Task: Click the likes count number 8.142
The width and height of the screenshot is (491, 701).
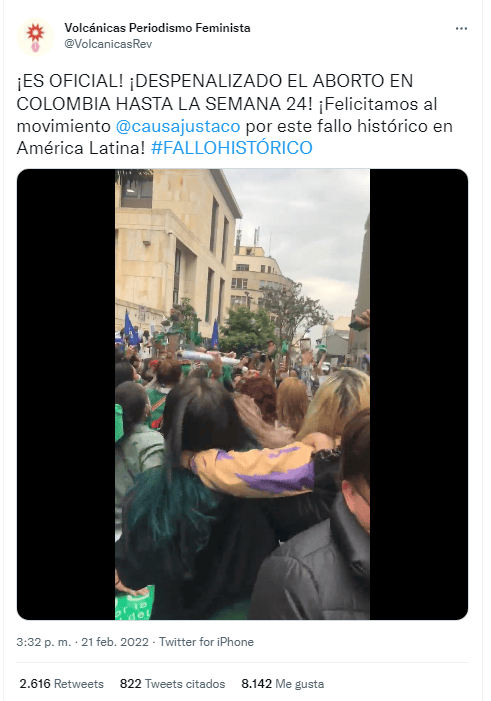Action: pos(257,684)
